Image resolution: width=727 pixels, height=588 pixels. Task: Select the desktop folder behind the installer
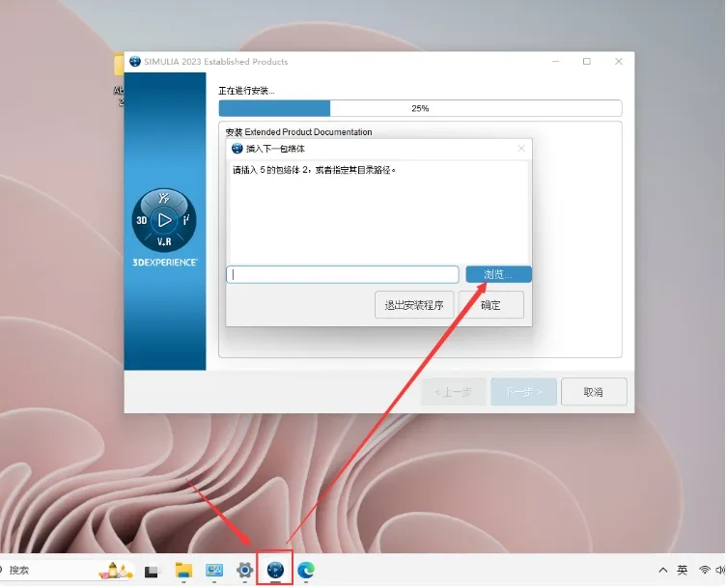point(119,64)
